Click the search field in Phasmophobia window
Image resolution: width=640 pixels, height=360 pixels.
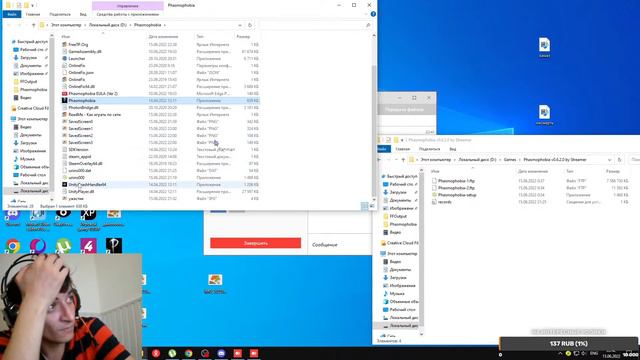coord(314,25)
